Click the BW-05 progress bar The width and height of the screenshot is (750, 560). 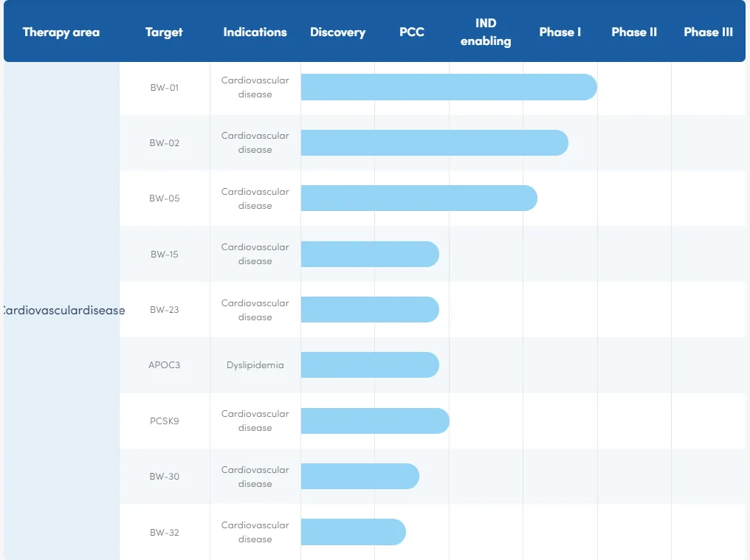coord(419,198)
